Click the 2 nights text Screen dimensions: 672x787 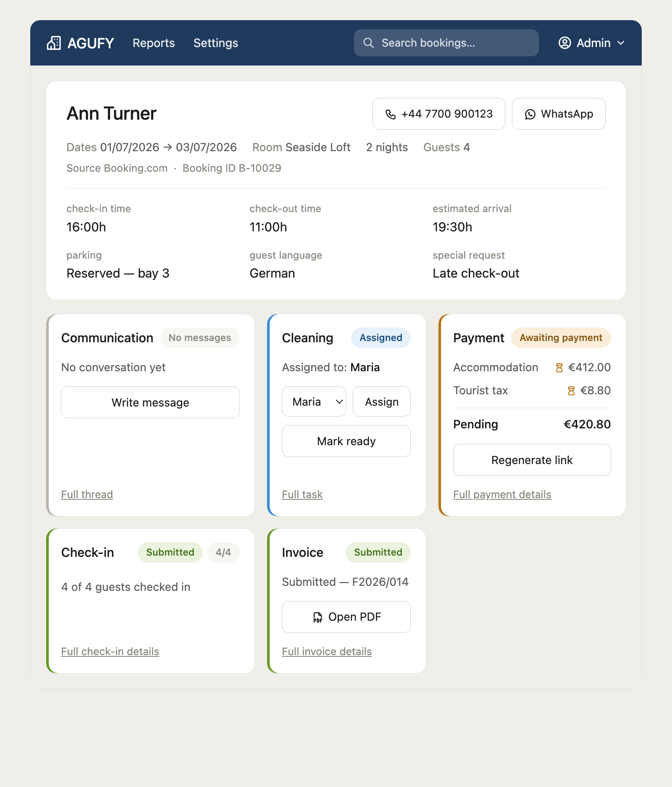point(387,147)
